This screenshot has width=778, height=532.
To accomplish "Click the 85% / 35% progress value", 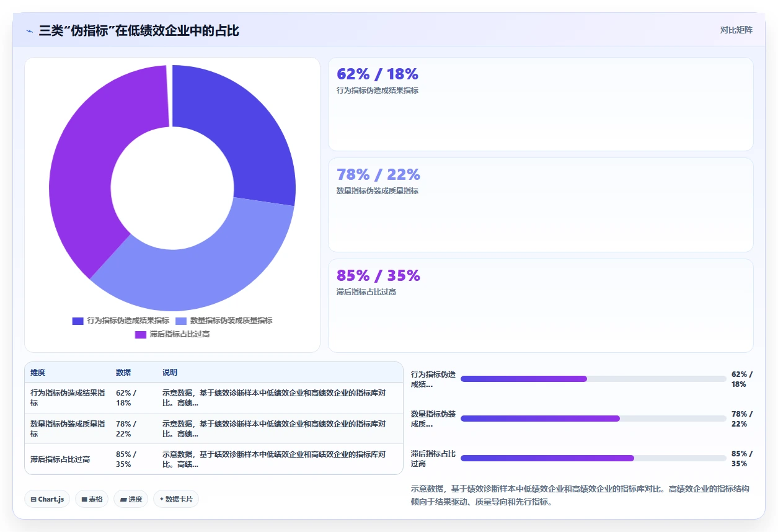I will pos(742,459).
